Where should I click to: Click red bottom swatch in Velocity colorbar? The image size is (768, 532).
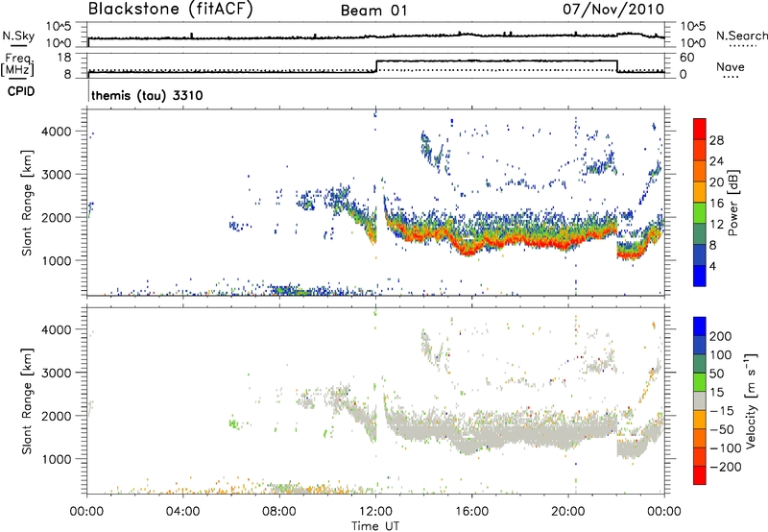coord(700,475)
